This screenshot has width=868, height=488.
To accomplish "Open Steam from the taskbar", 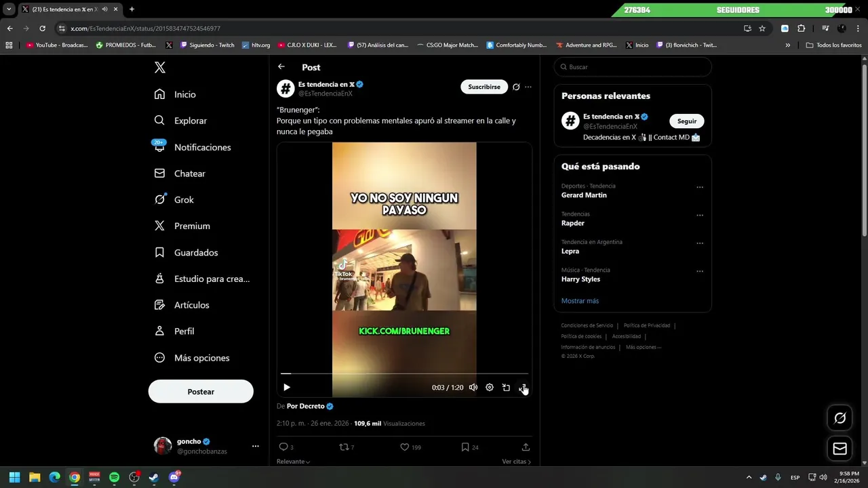I will coord(154,477).
